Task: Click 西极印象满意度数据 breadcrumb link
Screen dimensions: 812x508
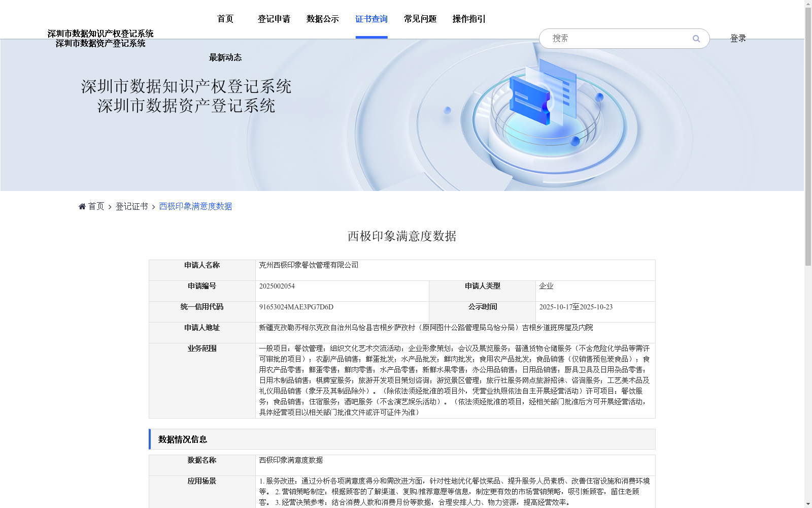Action: click(196, 206)
